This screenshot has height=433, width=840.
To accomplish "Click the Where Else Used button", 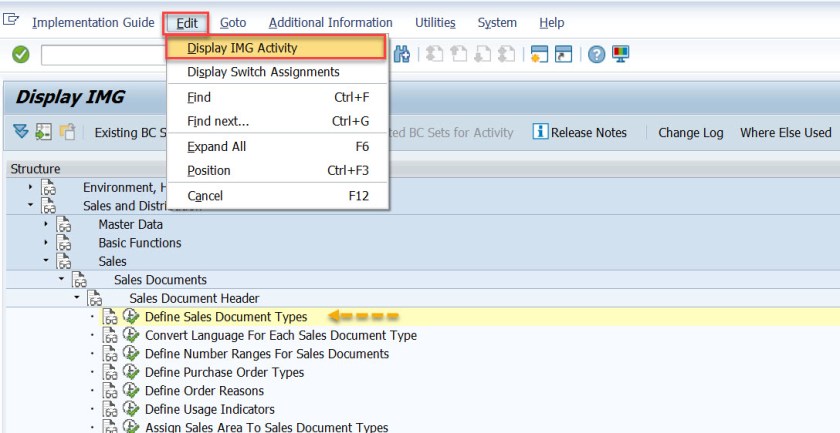I will (x=785, y=132).
